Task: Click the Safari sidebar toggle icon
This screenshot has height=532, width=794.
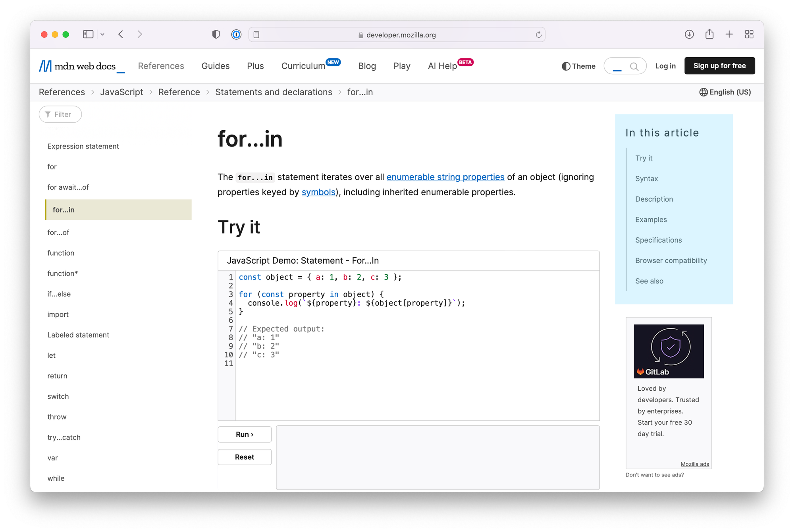Action: pyautogui.click(x=88, y=35)
